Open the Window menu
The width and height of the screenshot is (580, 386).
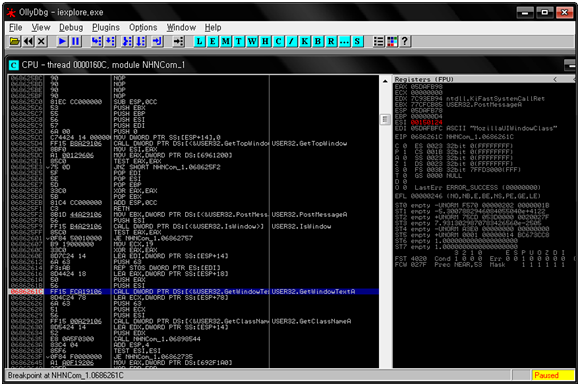[181, 28]
